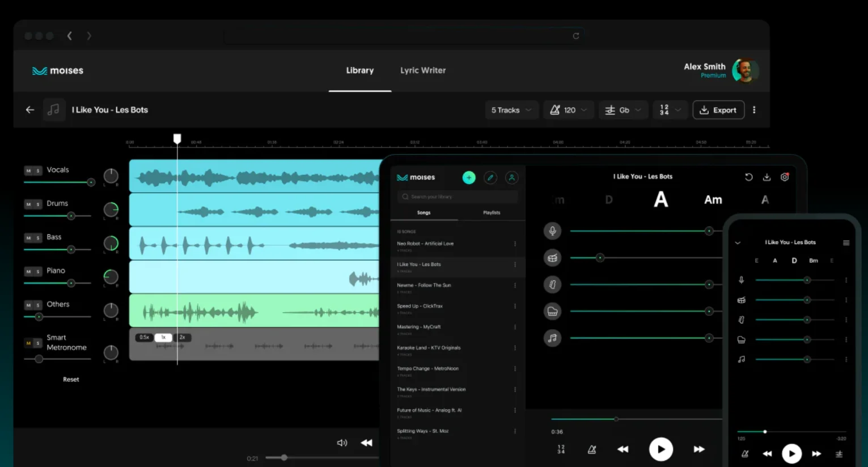The width and height of the screenshot is (868, 467).
Task: Click the download icon in tablet player header
Action: point(767,177)
